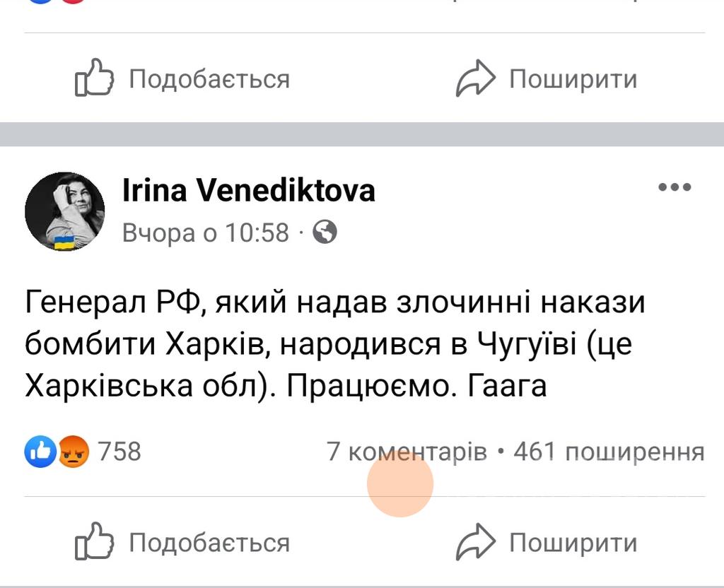Open the "461 поширення" shares list
The image size is (724, 588).
click(x=609, y=451)
